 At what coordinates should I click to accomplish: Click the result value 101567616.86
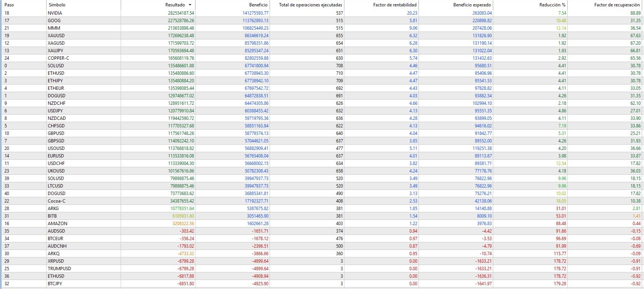click(x=181, y=171)
